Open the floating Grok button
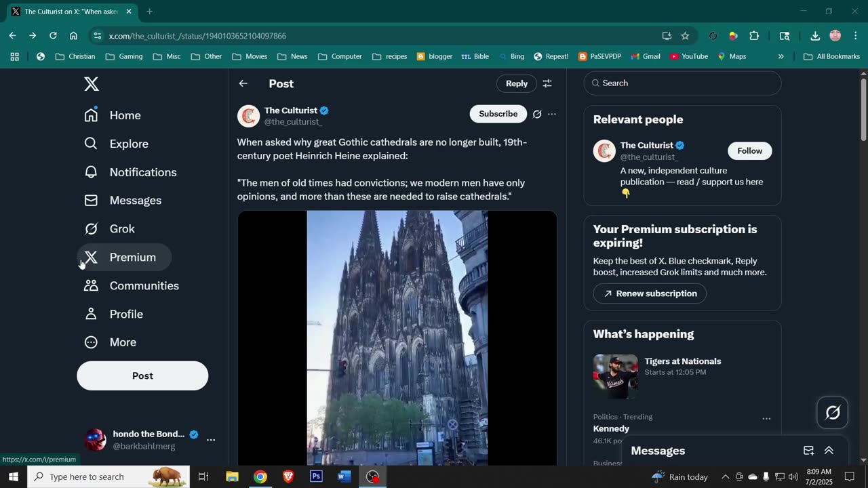Screen dimensions: 868x488 [833, 412]
